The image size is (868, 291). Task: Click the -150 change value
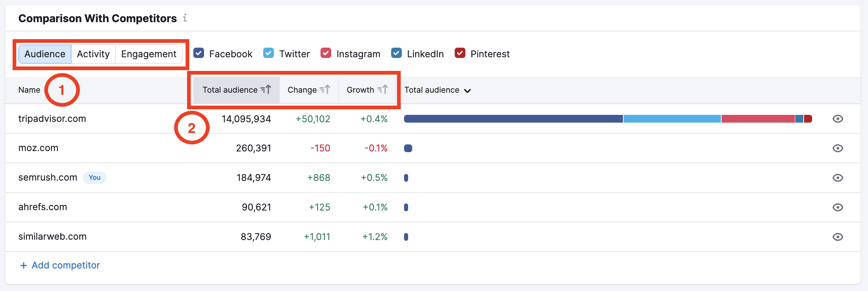[x=321, y=148]
